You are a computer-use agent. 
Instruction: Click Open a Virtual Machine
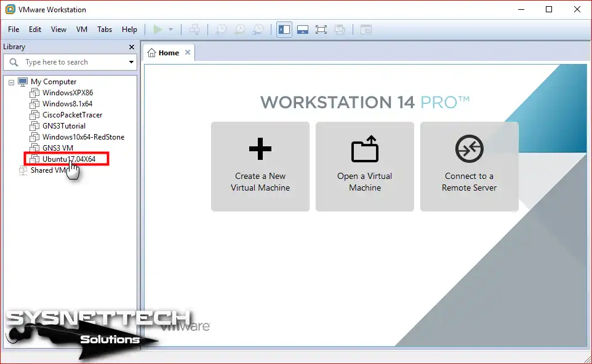pyautogui.click(x=365, y=167)
